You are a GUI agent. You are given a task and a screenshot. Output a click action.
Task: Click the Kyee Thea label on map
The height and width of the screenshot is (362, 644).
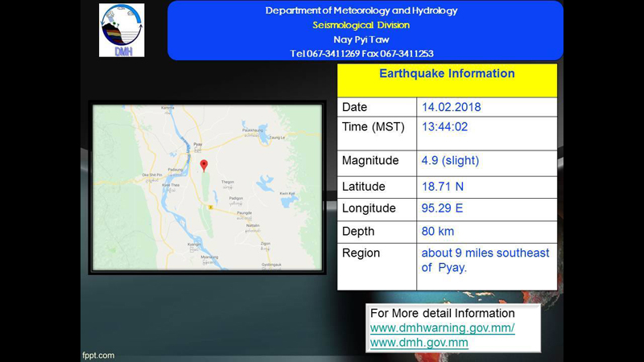(x=171, y=185)
